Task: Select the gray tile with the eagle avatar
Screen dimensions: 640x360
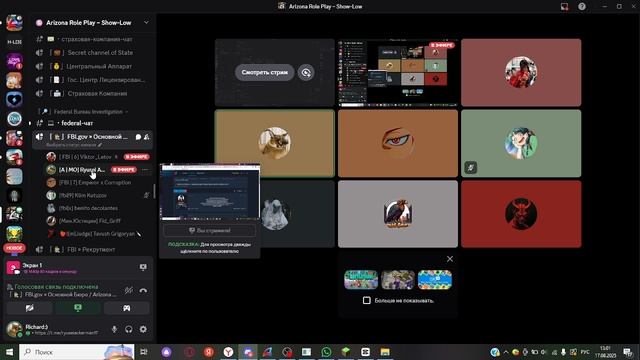Action: coord(398,214)
